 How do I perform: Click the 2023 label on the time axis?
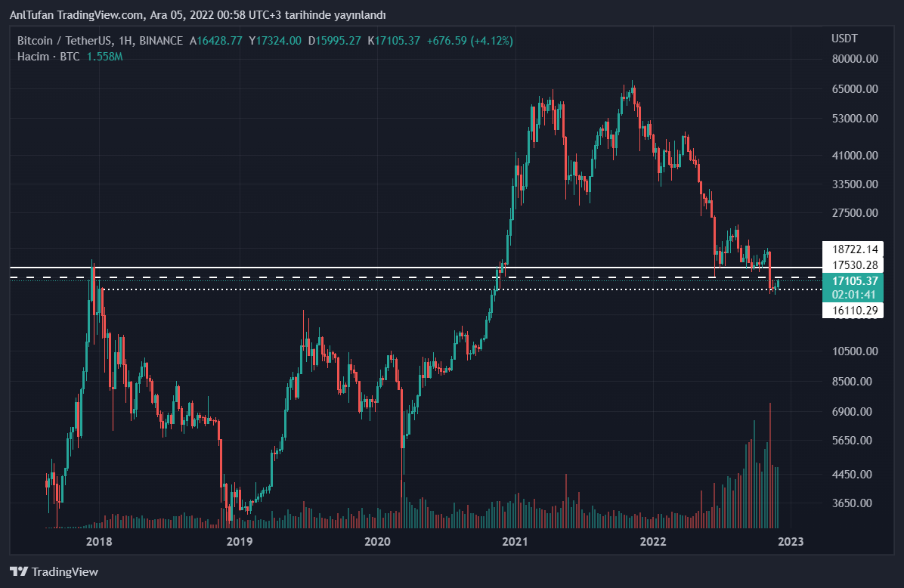coord(791,541)
